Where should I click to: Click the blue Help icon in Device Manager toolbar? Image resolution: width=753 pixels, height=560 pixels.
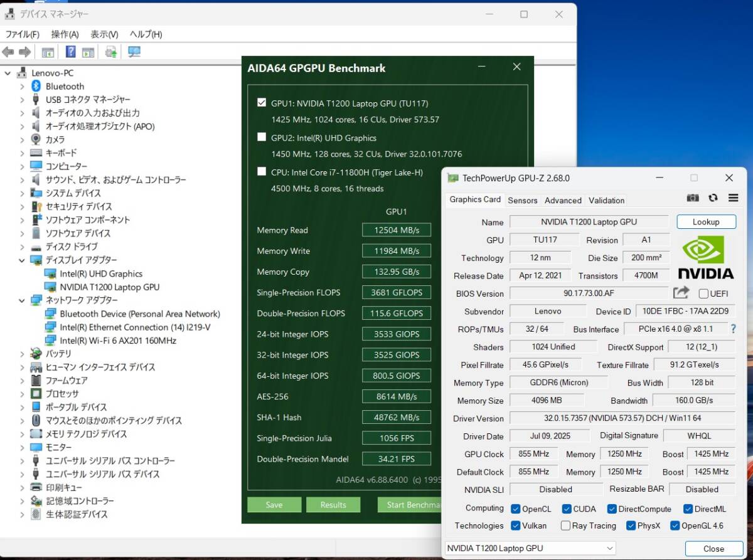pos(71,52)
